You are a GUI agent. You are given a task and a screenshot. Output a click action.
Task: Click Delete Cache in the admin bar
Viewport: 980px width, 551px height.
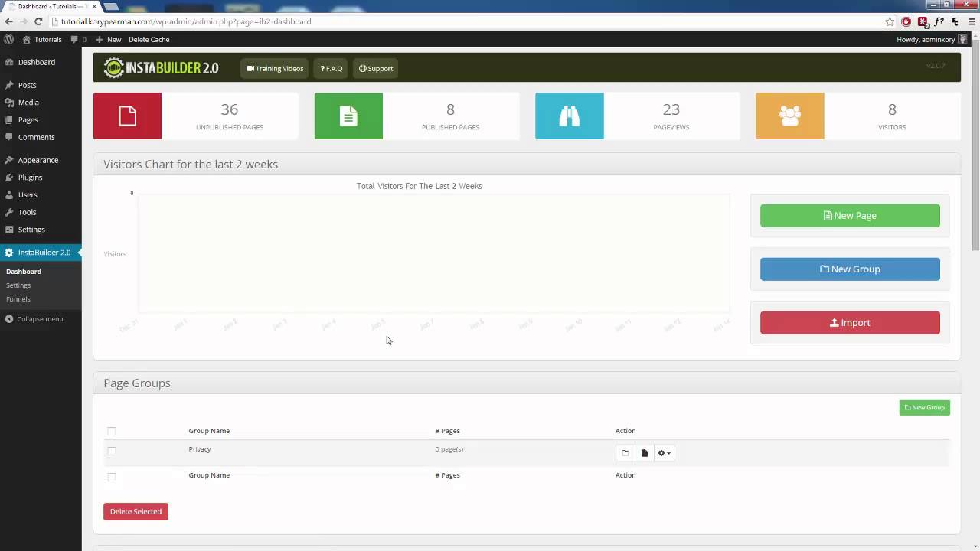[149, 39]
